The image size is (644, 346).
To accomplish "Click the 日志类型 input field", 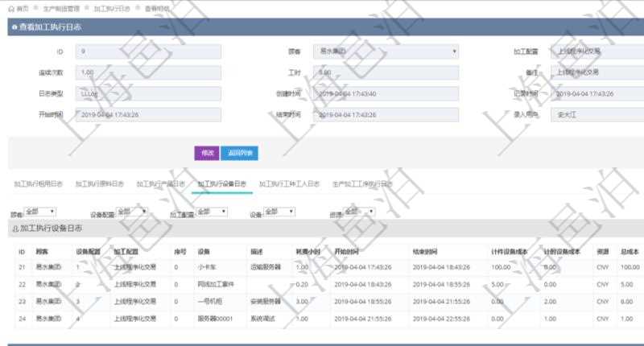I will 147,93.
